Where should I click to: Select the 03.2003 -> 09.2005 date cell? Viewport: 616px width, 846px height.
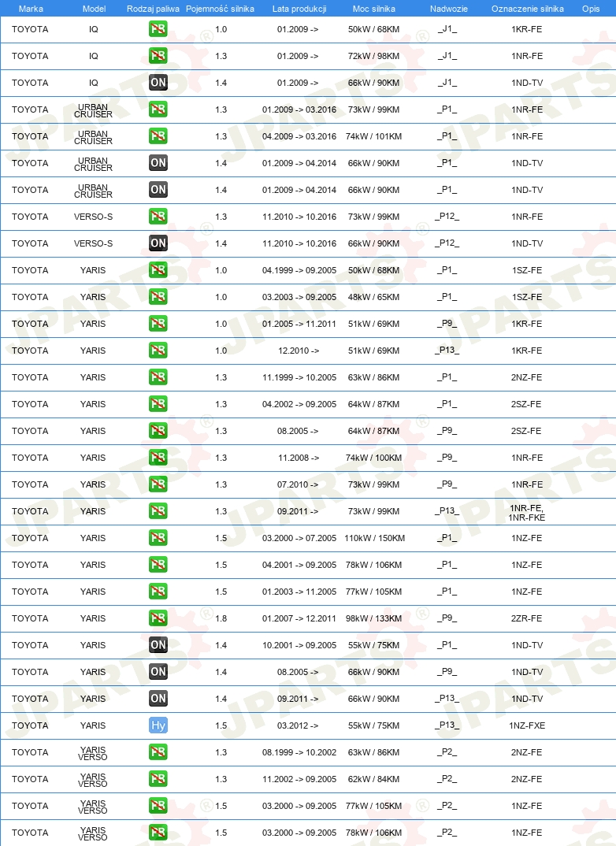(x=299, y=297)
